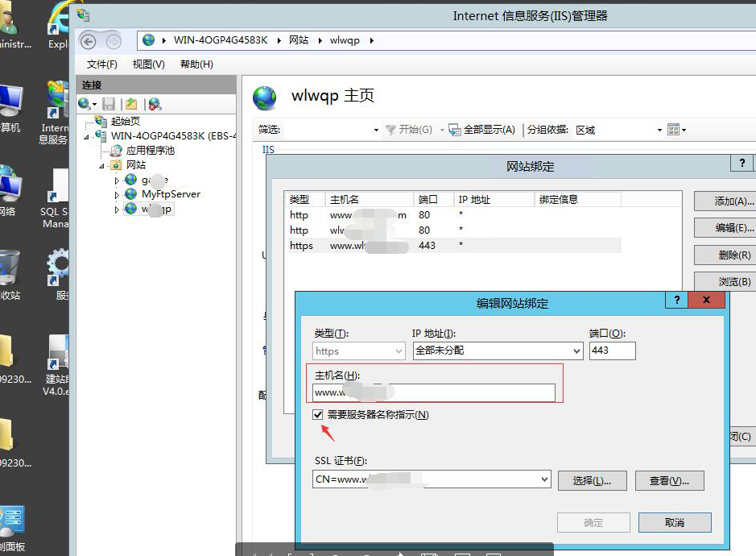Open the SSL 证书 dropdown list
Viewport: 756px width, 556px height.
tap(544, 480)
